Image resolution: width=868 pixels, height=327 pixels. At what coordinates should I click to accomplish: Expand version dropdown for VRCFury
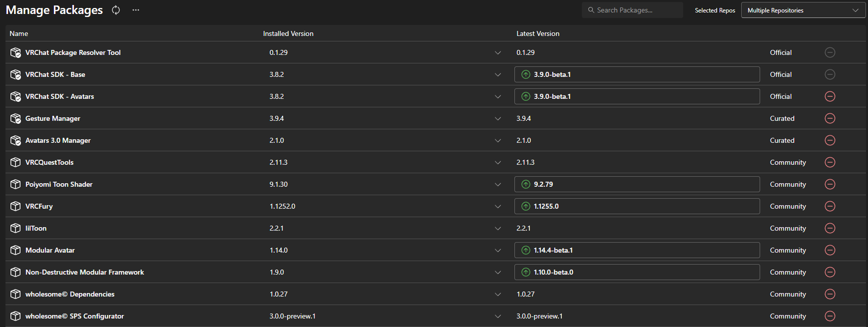498,206
